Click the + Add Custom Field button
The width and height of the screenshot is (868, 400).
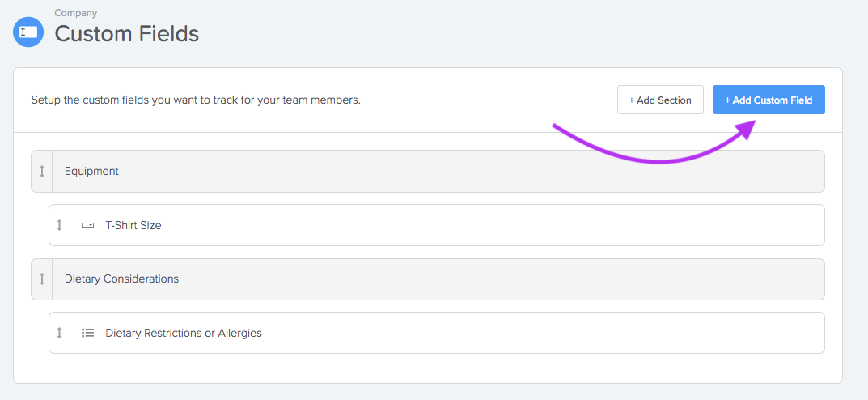click(768, 100)
